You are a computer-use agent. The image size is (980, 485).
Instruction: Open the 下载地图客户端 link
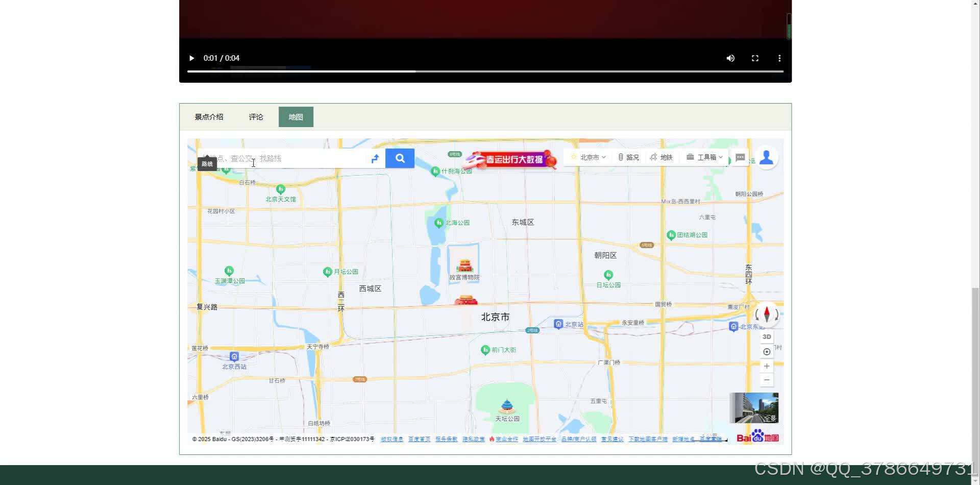coord(648,439)
